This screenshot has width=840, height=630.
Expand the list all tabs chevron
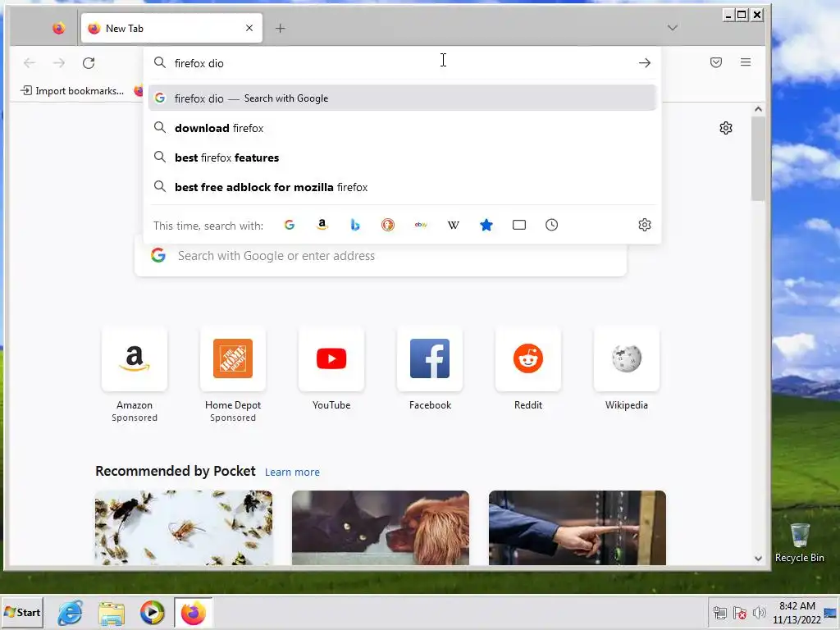click(x=673, y=27)
